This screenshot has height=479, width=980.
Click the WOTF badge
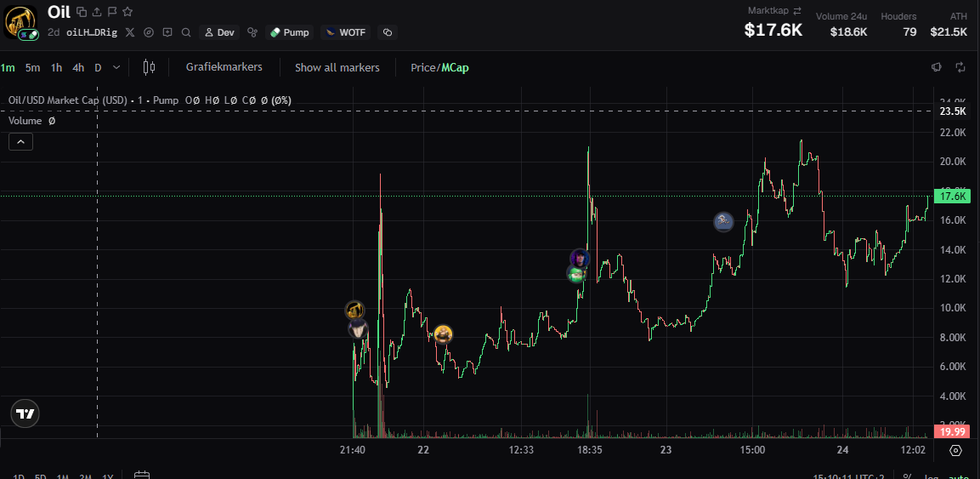tap(345, 31)
